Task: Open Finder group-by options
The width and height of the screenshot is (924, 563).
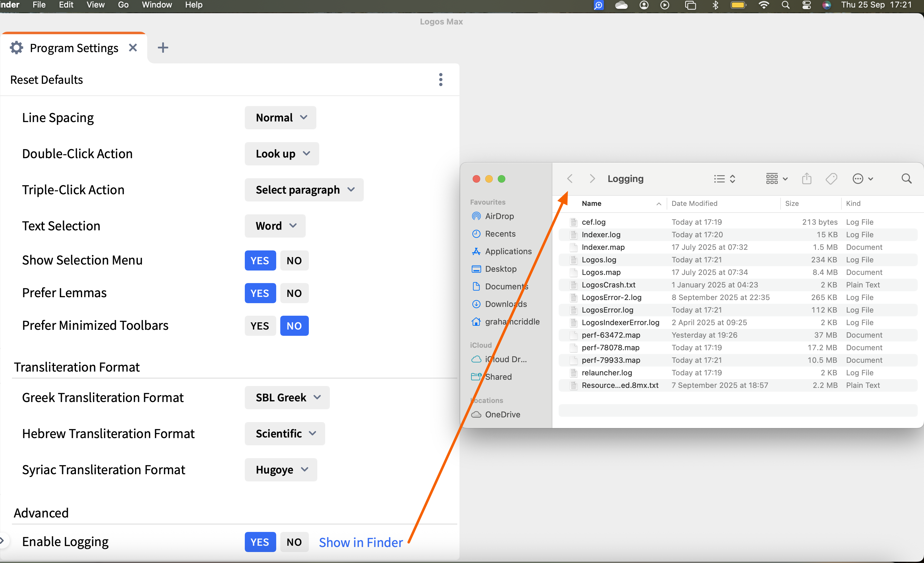Action: (776, 179)
